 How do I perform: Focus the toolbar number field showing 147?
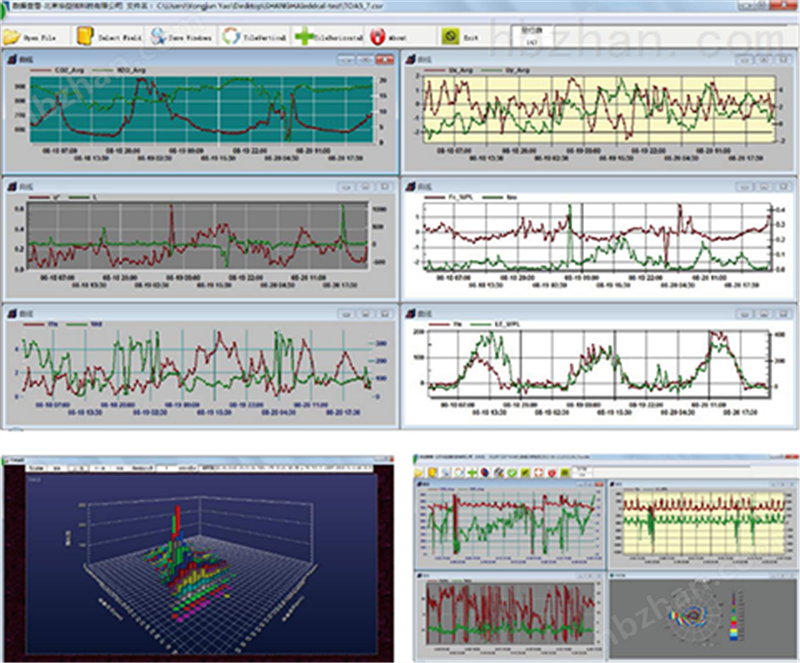[533, 41]
